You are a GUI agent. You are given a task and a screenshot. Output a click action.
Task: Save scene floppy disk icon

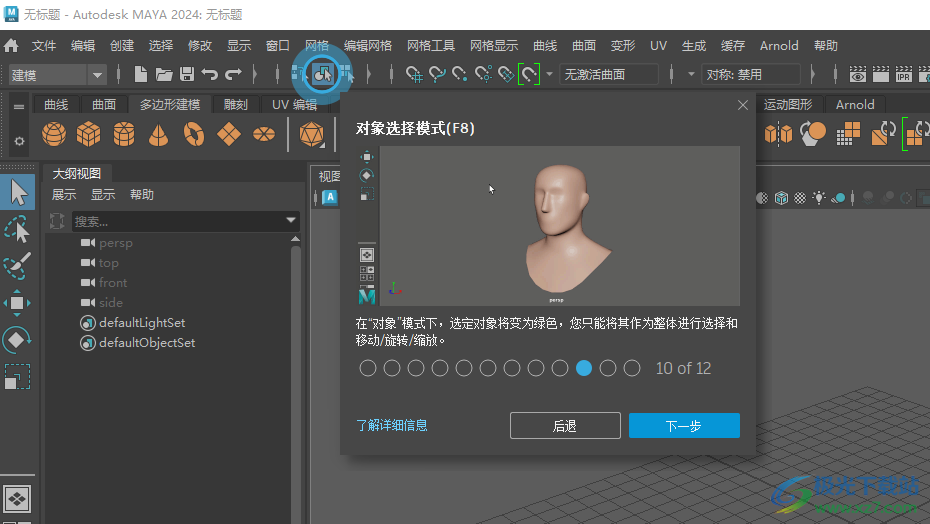(187, 74)
